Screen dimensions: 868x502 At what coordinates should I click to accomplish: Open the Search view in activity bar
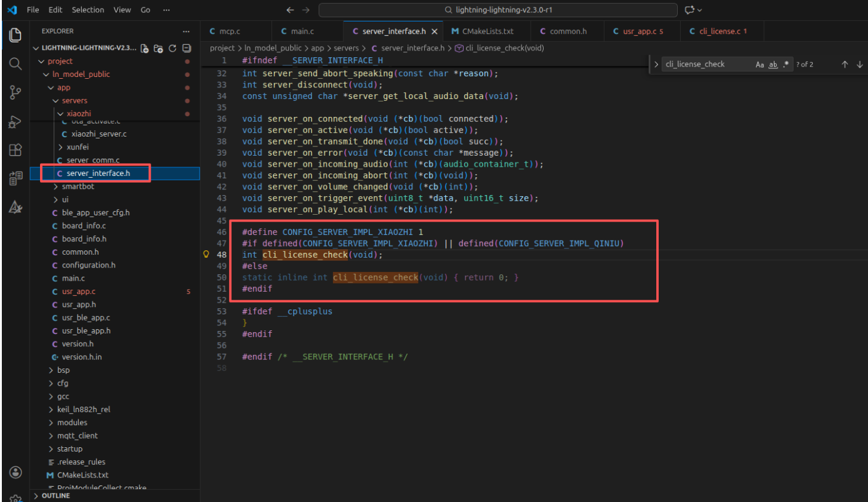point(15,63)
